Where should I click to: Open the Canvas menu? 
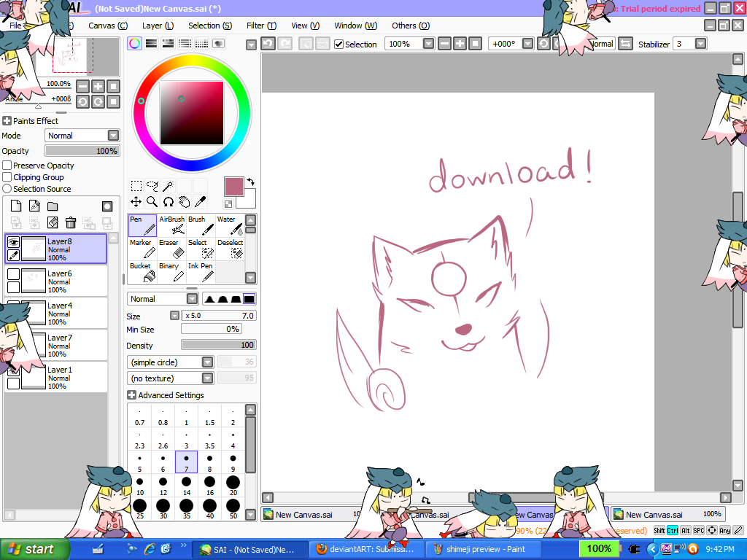[108, 26]
